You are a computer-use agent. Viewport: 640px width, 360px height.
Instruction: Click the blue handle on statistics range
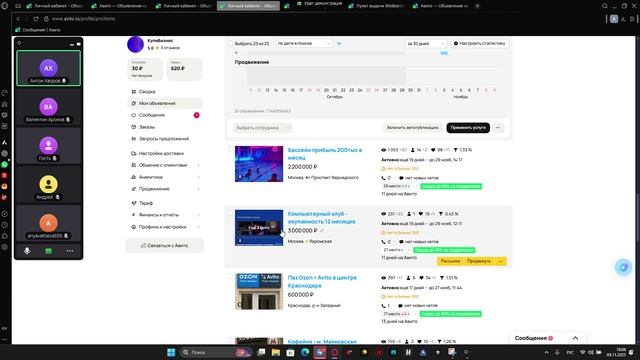pyautogui.click(x=444, y=53)
